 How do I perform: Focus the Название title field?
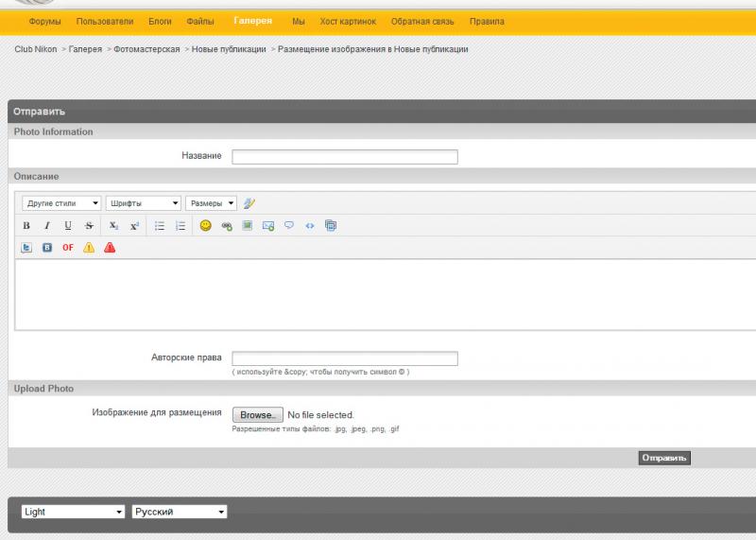(345, 157)
